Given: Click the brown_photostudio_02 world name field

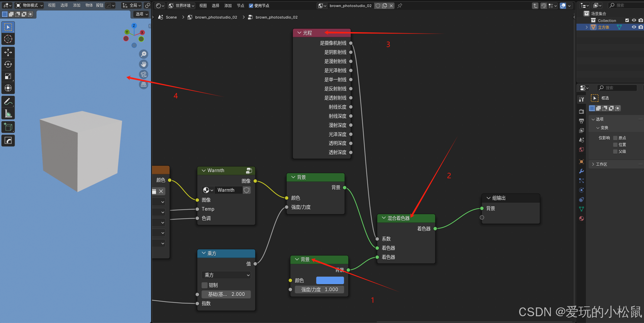Looking at the screenshot, I should point(350,6).
